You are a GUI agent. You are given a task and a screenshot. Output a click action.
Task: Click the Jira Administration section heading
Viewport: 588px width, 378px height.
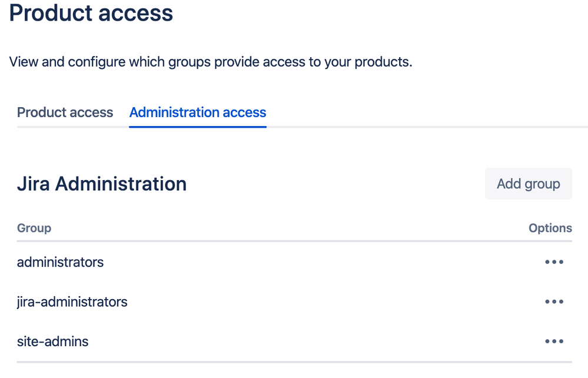(102, 184)
